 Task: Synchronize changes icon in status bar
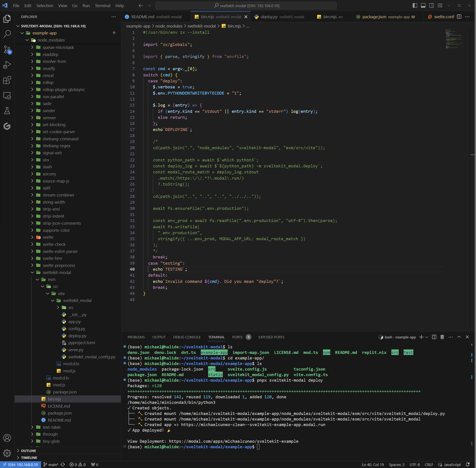[x=63, y=464]
